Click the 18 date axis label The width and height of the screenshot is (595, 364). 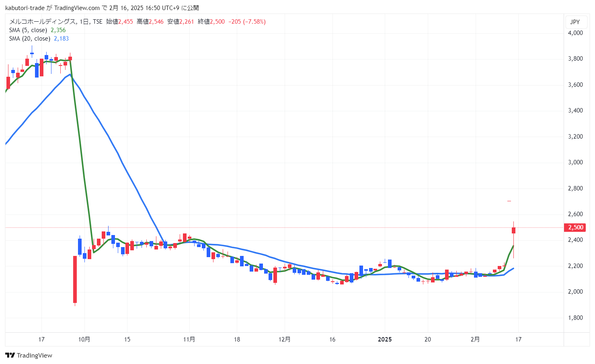237,339
